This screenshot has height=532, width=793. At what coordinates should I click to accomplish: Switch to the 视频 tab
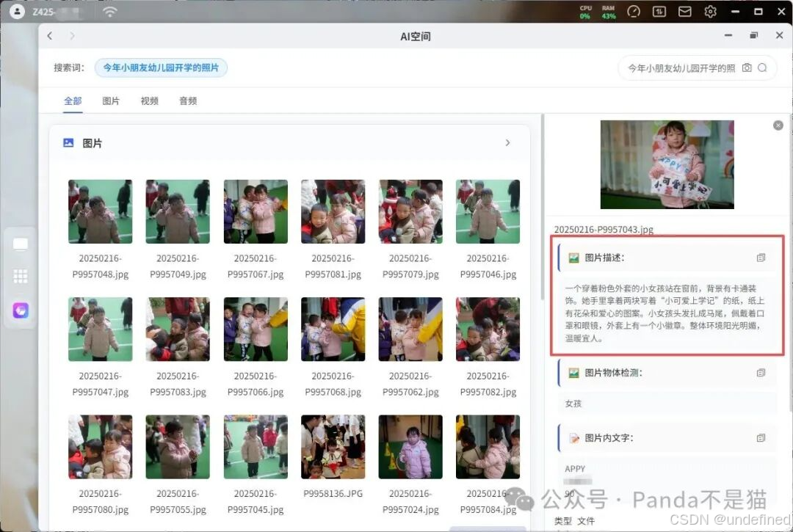[x=149, y=101]
